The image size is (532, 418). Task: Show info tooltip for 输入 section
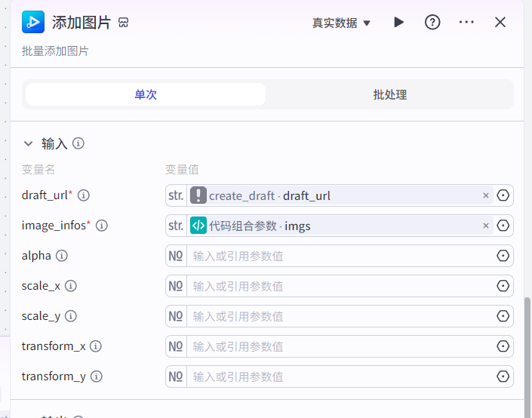click(78, 143)
